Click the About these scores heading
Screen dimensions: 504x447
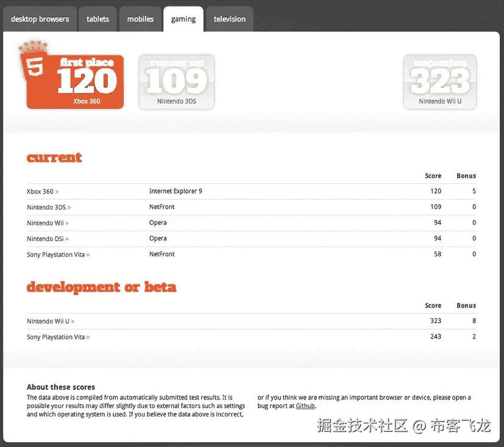(x=61, y=387)
